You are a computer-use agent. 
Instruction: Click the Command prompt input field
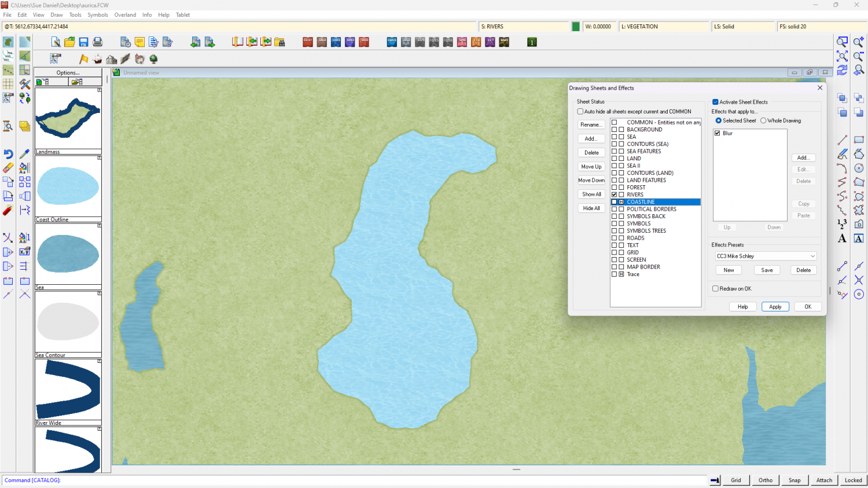[x=356, y=480]
